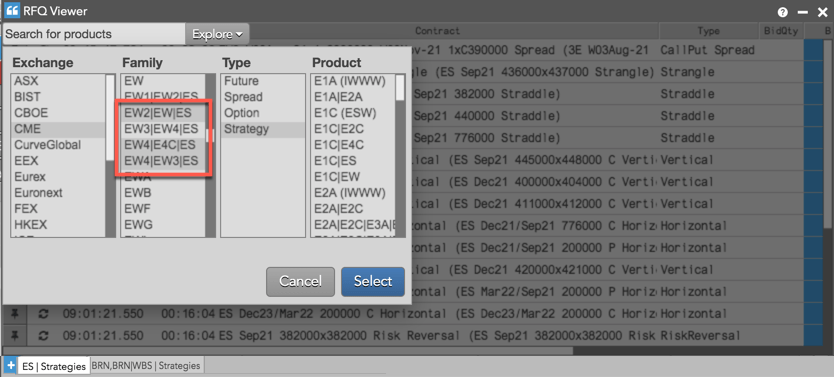Click Product list scrollbar thumb
Screen dimensions: 836x377
coord(400,87)
